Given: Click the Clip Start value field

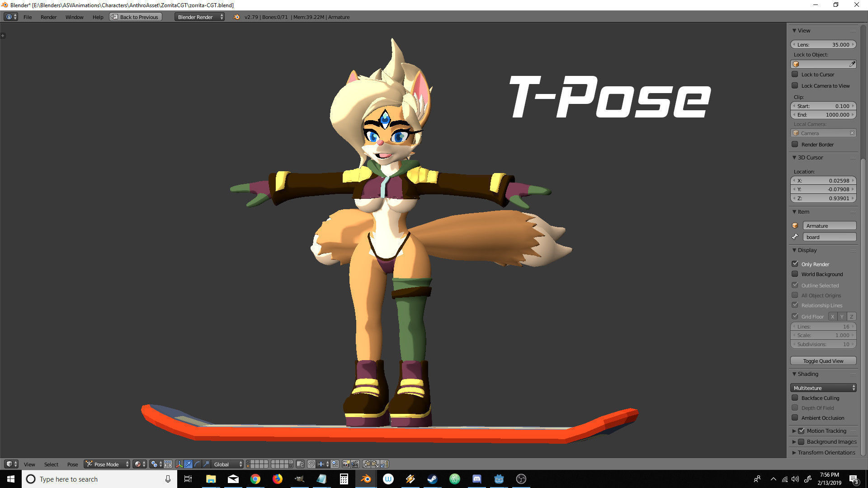Looking at the screenshot, I should click(823, 106).
